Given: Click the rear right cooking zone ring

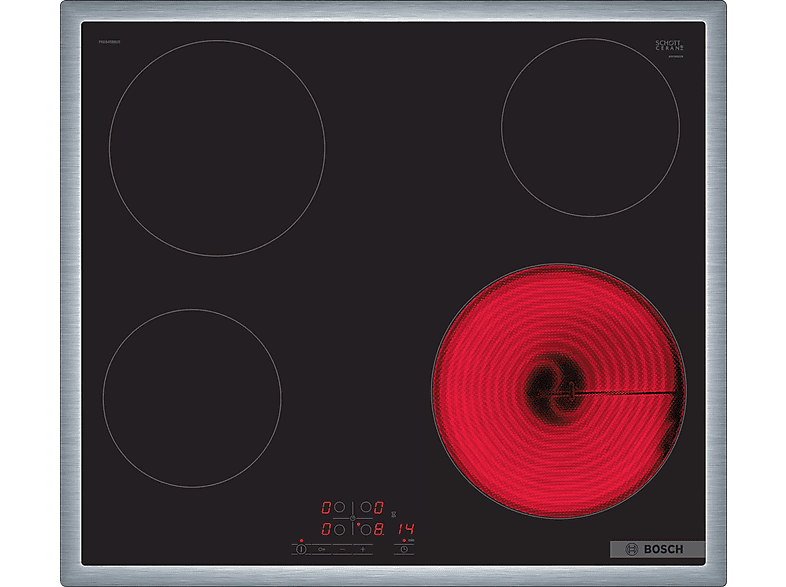Looking at the screenshot, I should click(x=591, y=127).
